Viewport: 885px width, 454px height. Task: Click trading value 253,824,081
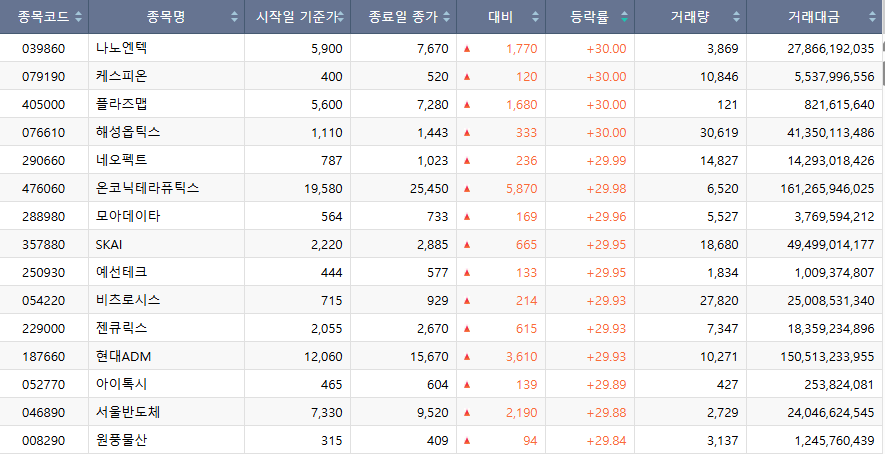click(x=839, y=385)
